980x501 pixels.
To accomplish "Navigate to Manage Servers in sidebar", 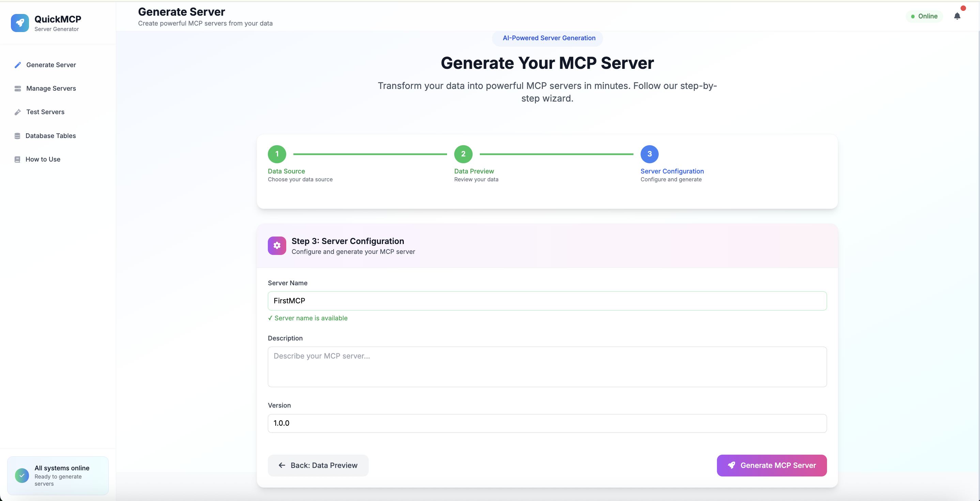I will (x=51, y=88).
